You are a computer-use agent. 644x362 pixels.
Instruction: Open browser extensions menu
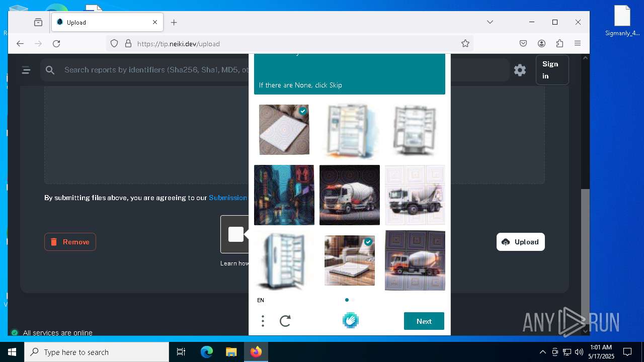(x=559, y=44)
